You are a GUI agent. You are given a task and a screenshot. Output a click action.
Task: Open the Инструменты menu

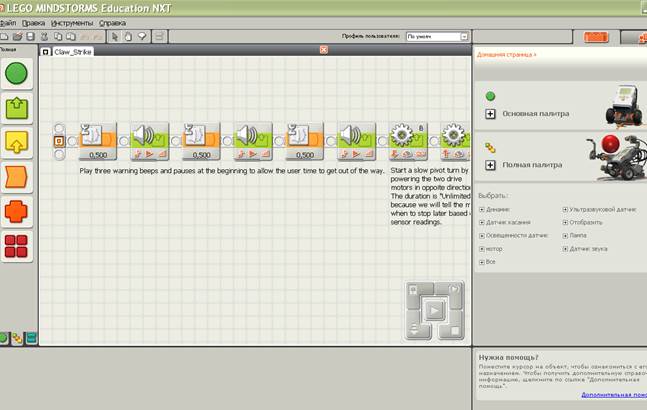(x=72, y=23)
